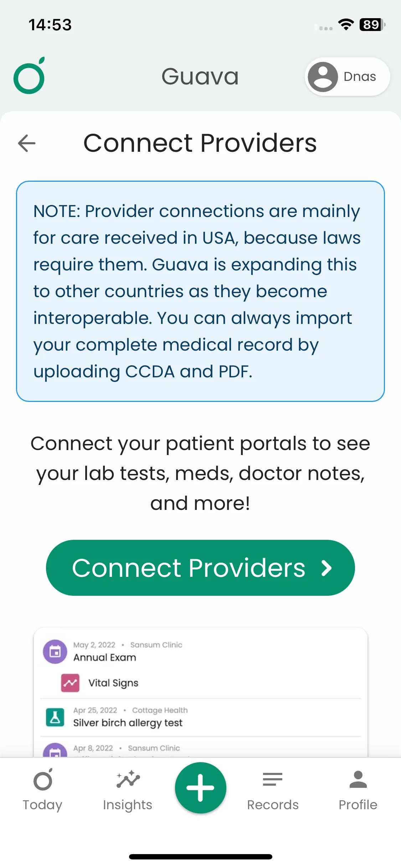This screenshot has width=401, height=868.
Task: Tap the battery indicator in status bar
Action: tap(372, 25)
